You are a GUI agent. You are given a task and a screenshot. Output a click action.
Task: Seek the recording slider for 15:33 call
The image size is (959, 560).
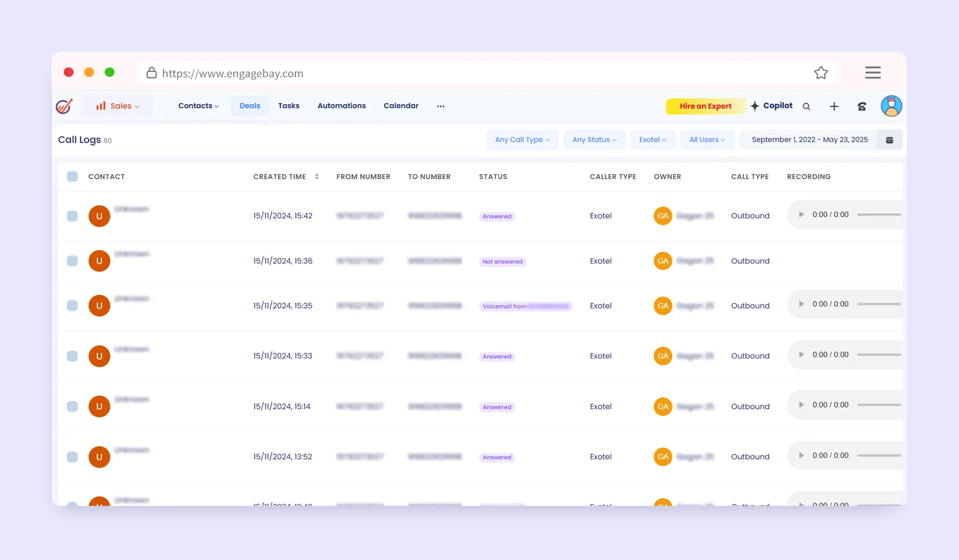click(x=879, y=355)
